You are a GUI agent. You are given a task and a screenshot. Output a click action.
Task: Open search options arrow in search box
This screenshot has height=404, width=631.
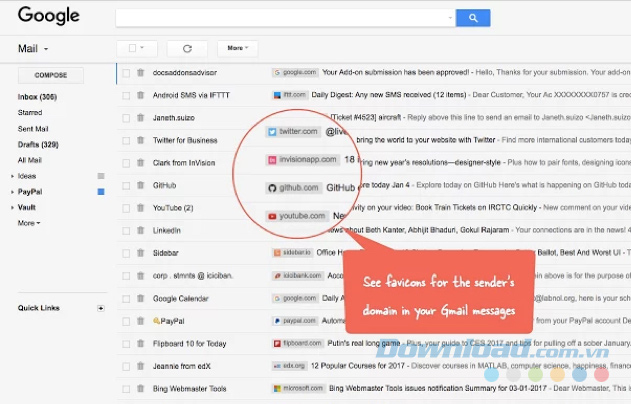click(x=450, y=18)
